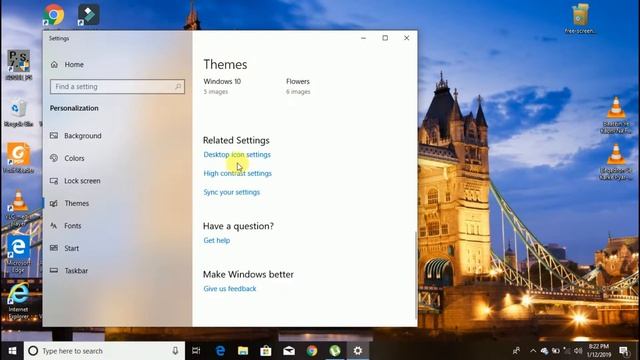
Task: Open uTorrent from the taskbar
Action: (335, 351)
